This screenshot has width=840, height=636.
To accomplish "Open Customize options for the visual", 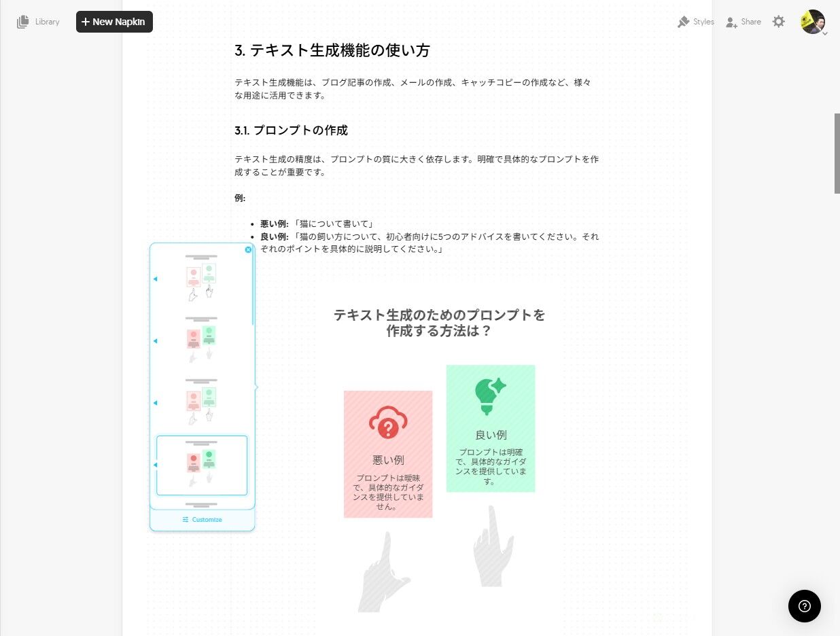I will 203,520.
